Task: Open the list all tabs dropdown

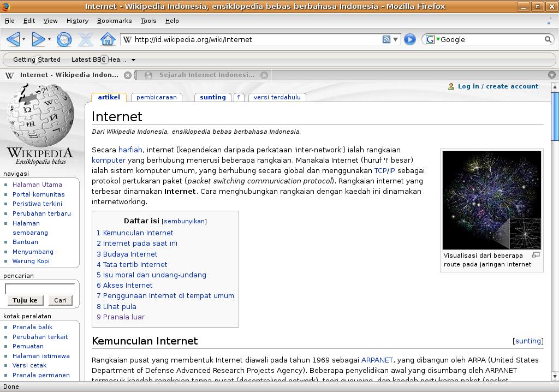Action: click(551, 75)
